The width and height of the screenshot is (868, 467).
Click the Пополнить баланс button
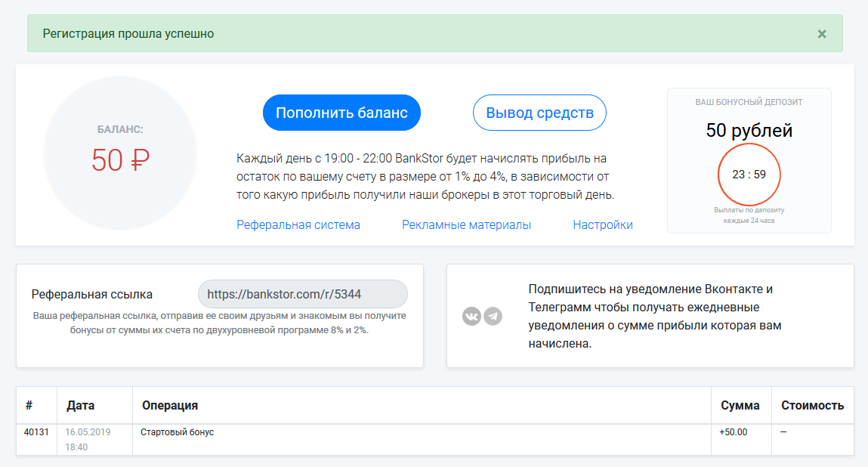(341, 113)
